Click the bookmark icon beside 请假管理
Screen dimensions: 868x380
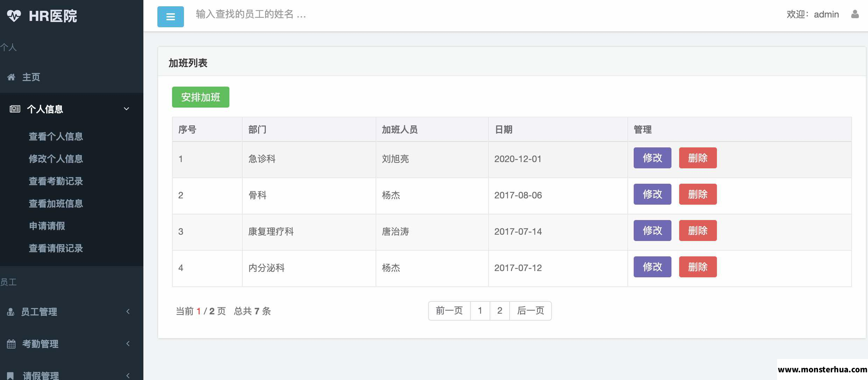pos(10,376)
